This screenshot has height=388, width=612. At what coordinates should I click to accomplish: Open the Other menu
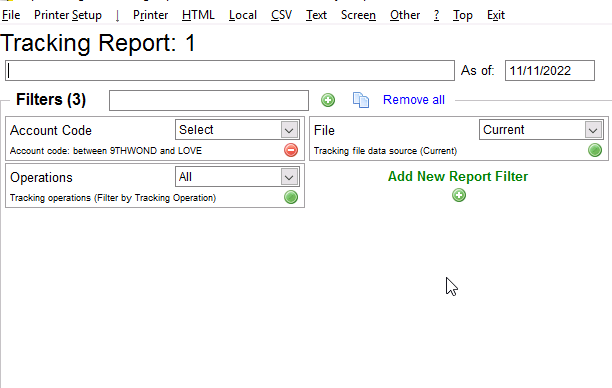(x=405, y=15)
